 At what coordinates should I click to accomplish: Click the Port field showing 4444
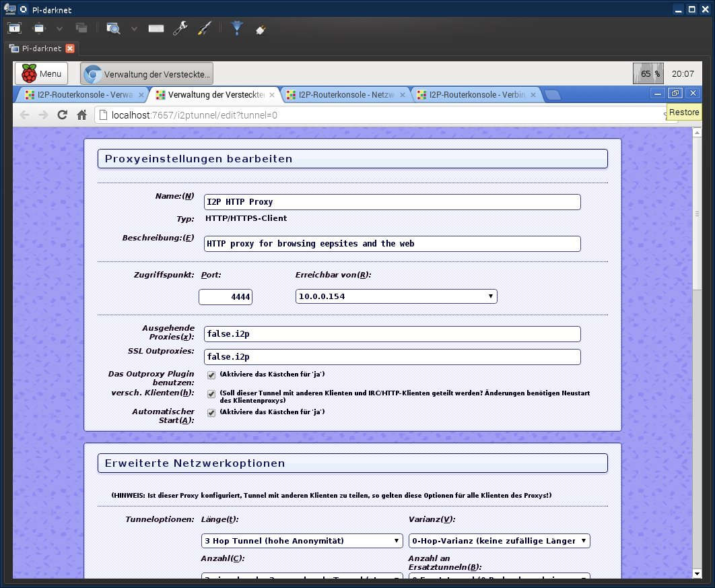coord(226,297)
